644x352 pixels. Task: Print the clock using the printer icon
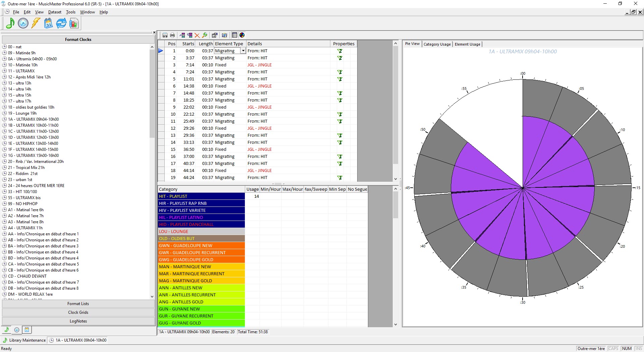(x=172, y=35)
